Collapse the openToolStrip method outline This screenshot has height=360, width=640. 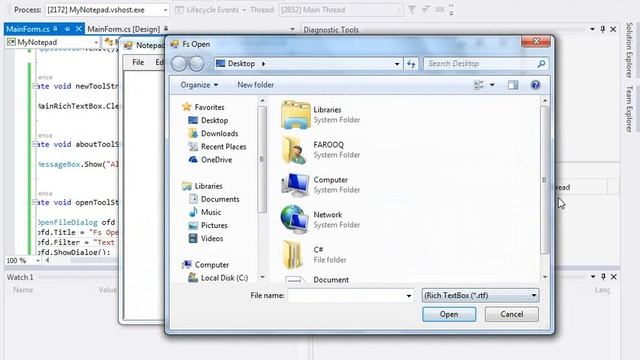(x=35, y=202)
